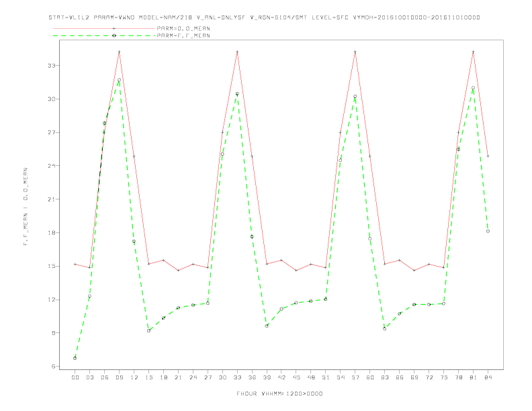Click x-axis tick label 45
532x411 pixels.
tap(296, 377)
